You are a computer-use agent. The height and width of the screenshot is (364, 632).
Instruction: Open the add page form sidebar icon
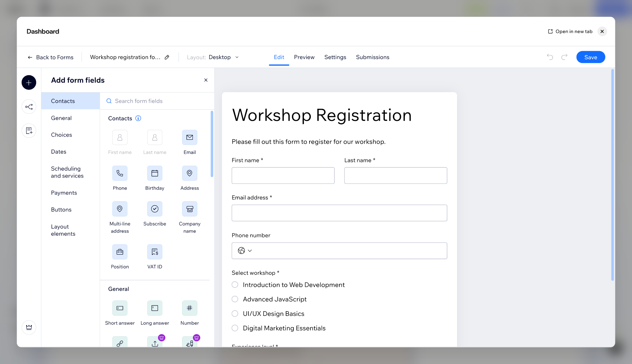click(x=29, y=131)
